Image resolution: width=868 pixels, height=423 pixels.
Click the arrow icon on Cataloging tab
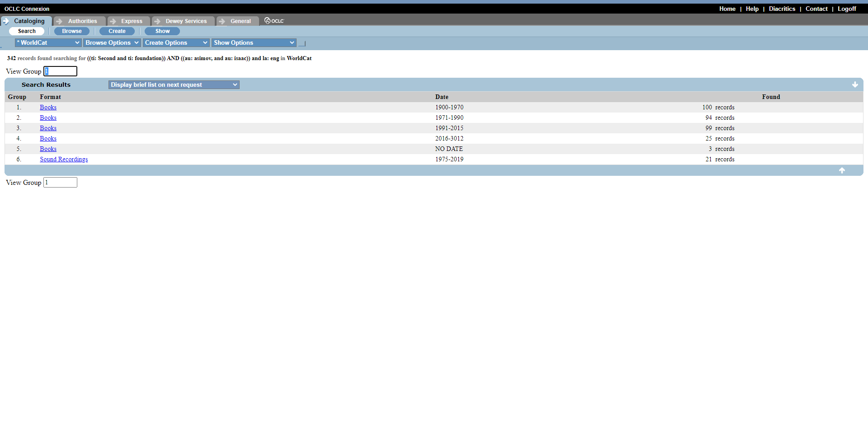(6, 21)
